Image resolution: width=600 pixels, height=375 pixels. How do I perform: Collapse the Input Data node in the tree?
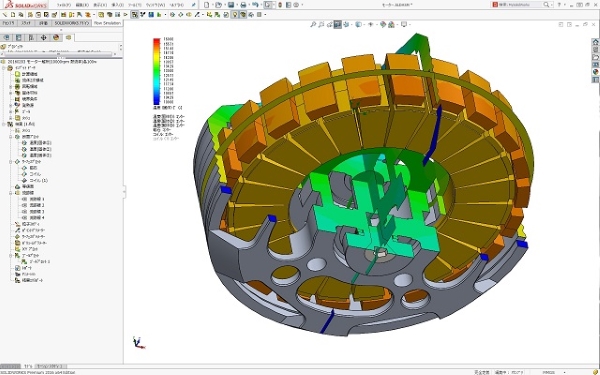click(x=4, y=68)
